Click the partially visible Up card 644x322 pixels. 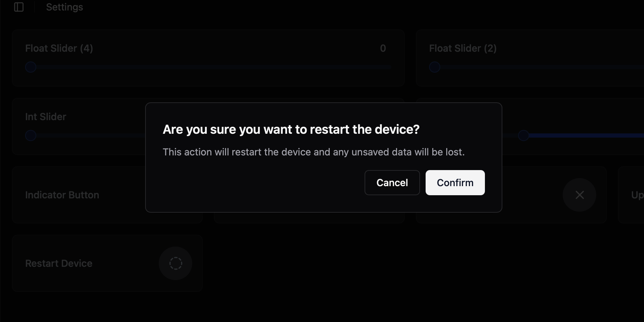click(x=631, y=195)
